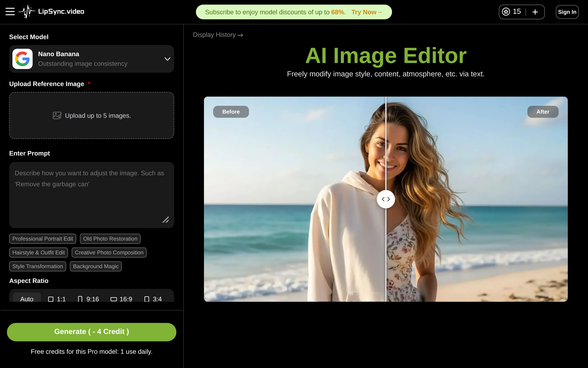Open the hamburger menu
Image resolution: width=588 pixels, height=368 pixels.
10,11
